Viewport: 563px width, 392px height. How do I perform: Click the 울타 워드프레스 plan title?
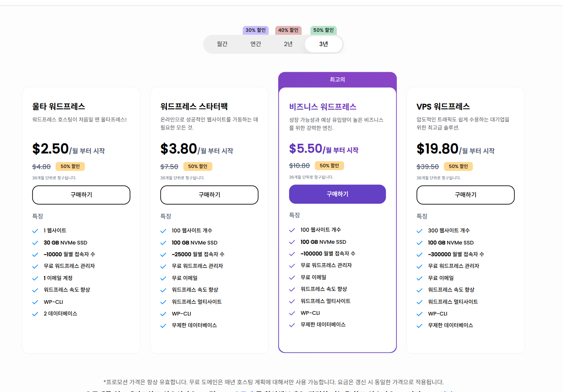point(59,107)
